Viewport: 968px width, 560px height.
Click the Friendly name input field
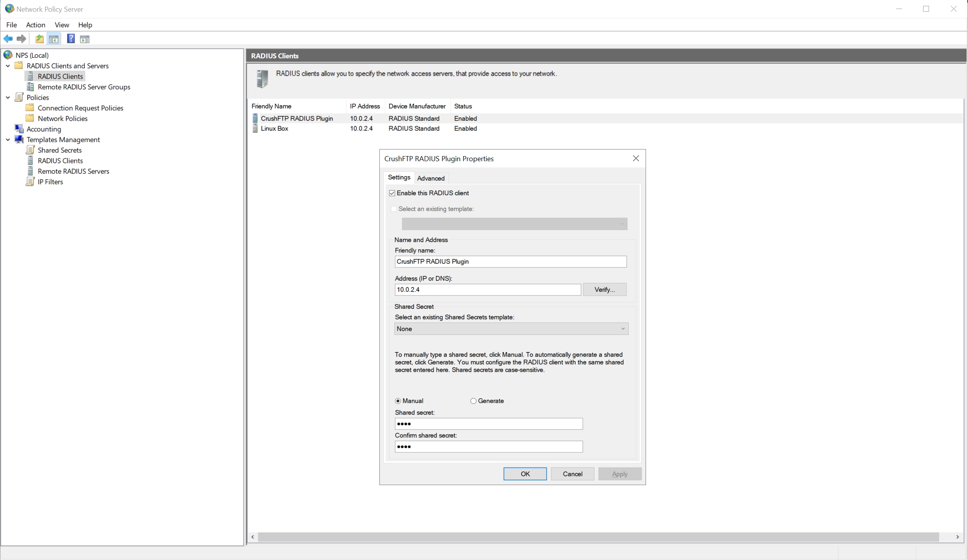coord(511,261)
